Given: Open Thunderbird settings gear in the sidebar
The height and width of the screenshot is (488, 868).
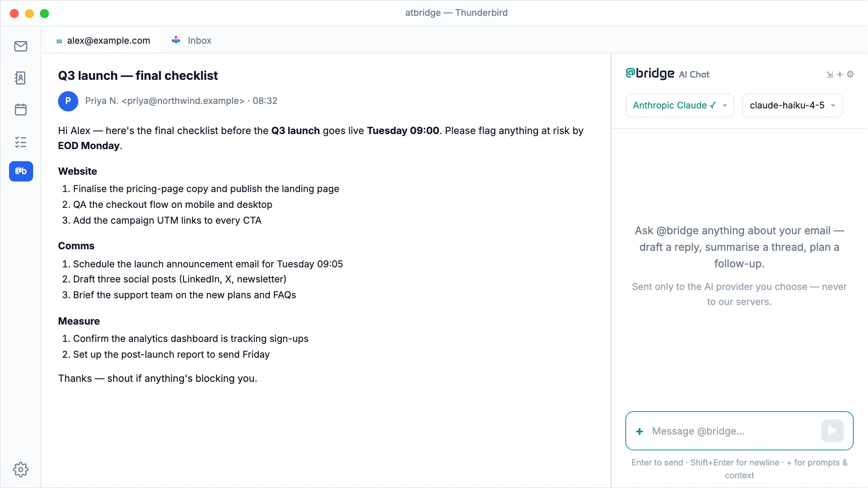Looking at the screenshot, I should click(x=21, y=470).
